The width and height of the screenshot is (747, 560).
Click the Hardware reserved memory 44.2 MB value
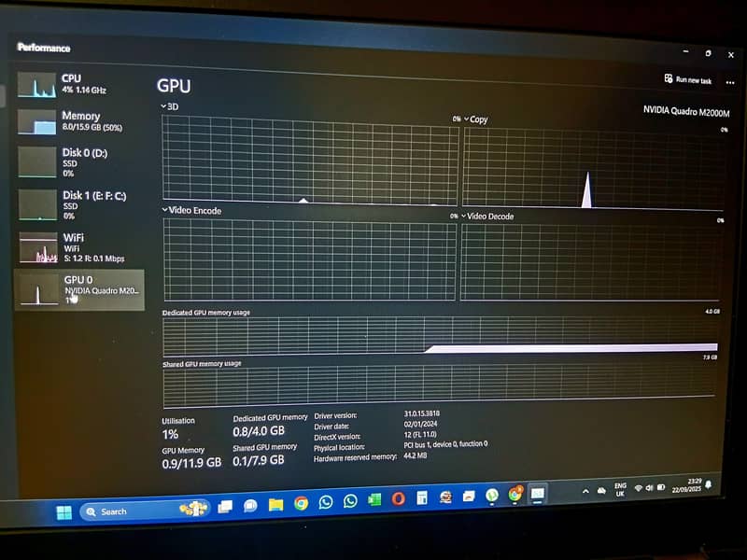coord(415,455)
